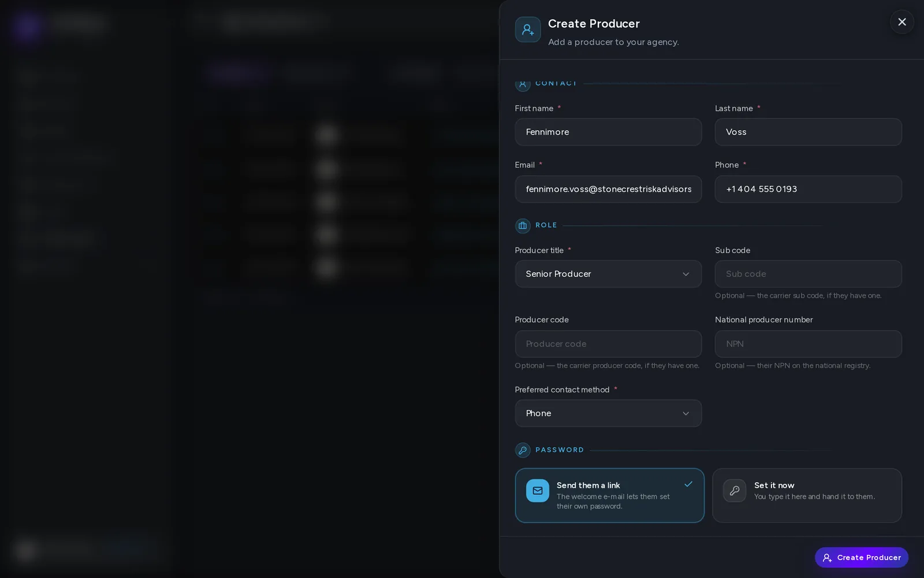Click the carrier sub code hint text
Image resolution: width=924 pixels, height=578 pixels.
pos(798,295)
